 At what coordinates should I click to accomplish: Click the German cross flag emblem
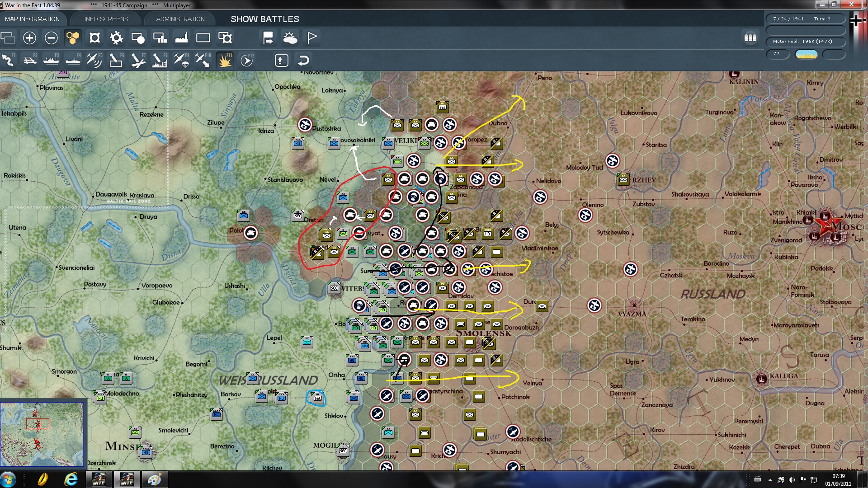(x=856, y=21)
